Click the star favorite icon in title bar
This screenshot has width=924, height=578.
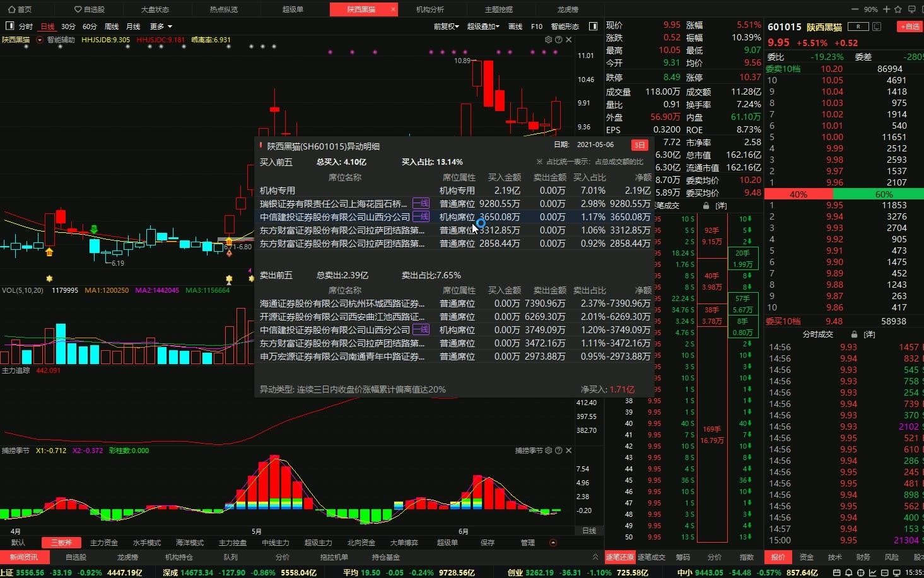(898, 9)
